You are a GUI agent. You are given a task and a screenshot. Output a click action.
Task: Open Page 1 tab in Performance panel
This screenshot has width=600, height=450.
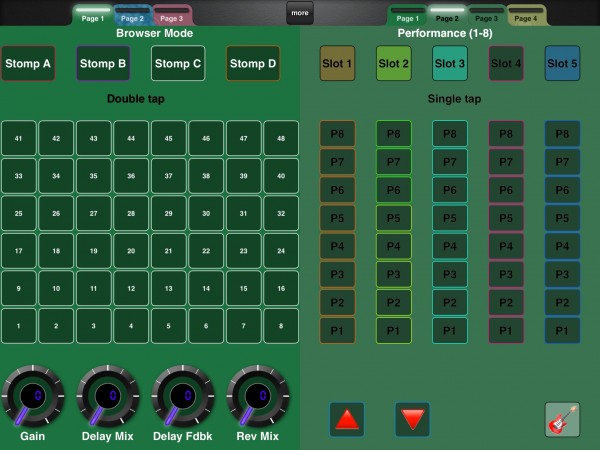click(408, 15)
